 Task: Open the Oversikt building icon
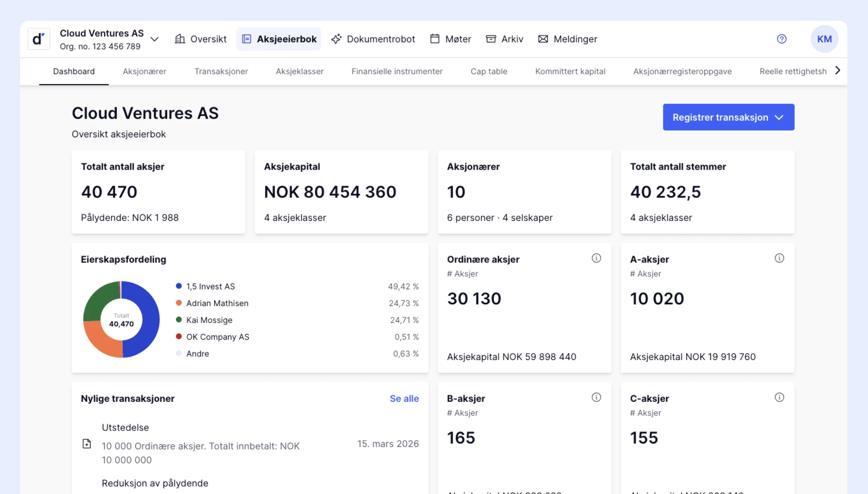[180, 39]
